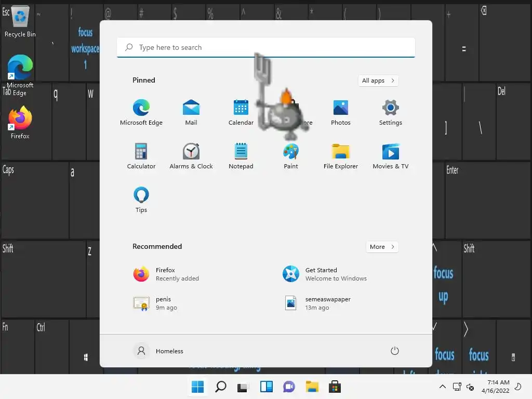The image size is (532, 399).
Task: Open taskbar Search magnifier
Action: coord(220,387)
